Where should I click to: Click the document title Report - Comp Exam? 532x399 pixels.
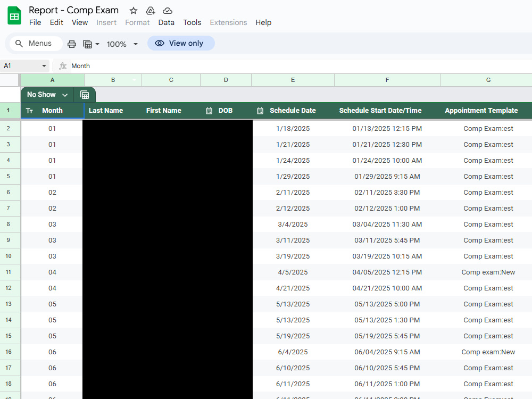tap(73, 10)
